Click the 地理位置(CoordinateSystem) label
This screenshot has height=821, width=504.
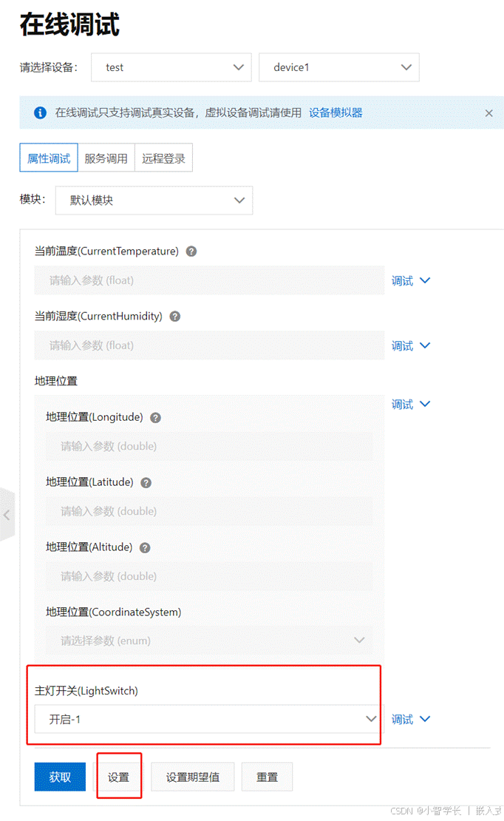pyautogui.click(x=114, y=612)
